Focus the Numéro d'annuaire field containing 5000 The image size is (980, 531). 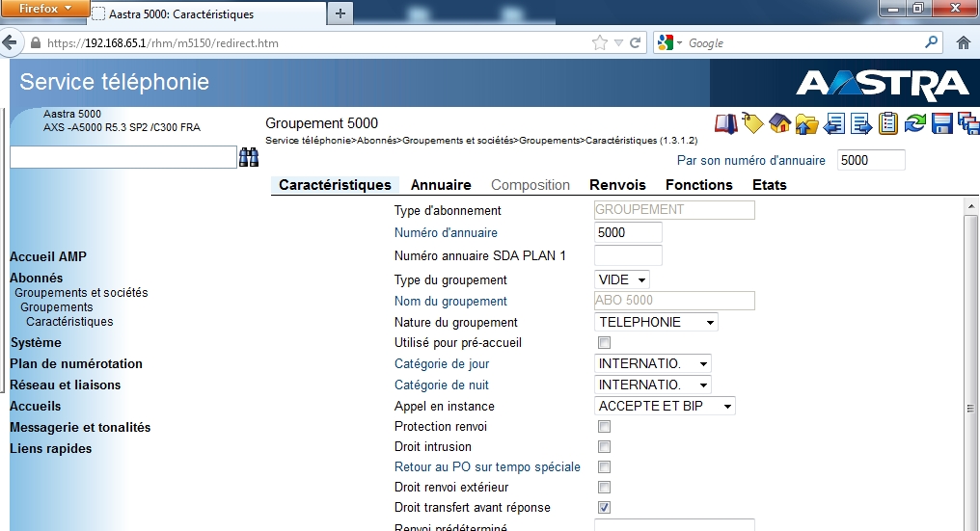[x=628, y=232]
